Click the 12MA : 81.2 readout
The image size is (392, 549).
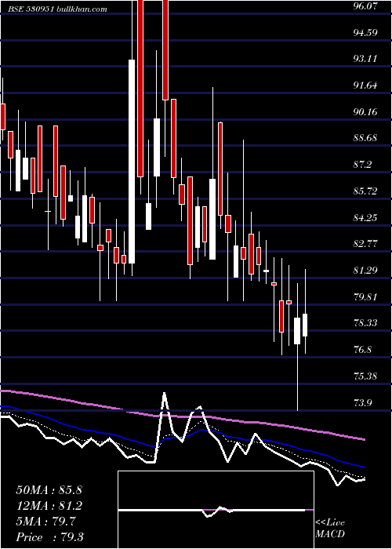[x=49, y=506]
